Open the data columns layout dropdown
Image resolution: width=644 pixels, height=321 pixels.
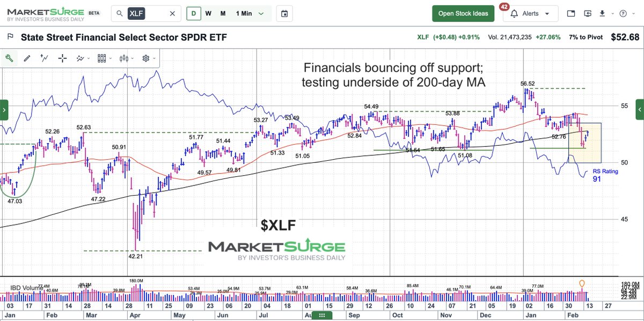[105, 58]
